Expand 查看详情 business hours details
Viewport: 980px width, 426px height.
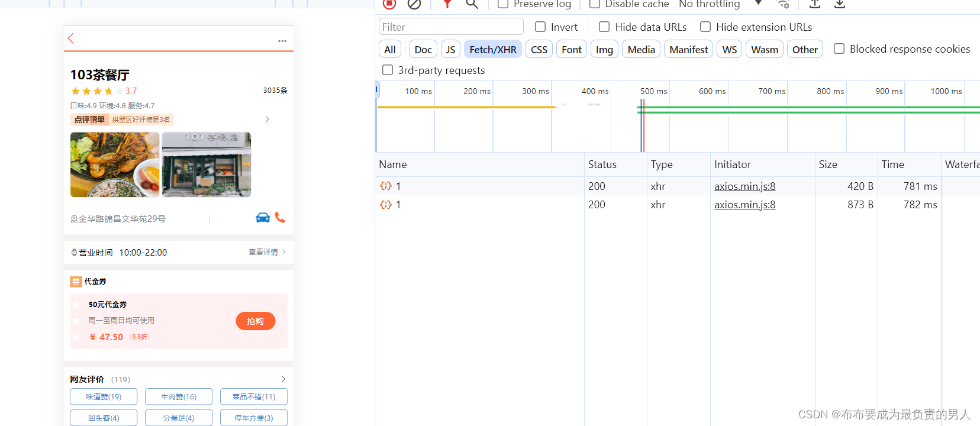(267, 252)
